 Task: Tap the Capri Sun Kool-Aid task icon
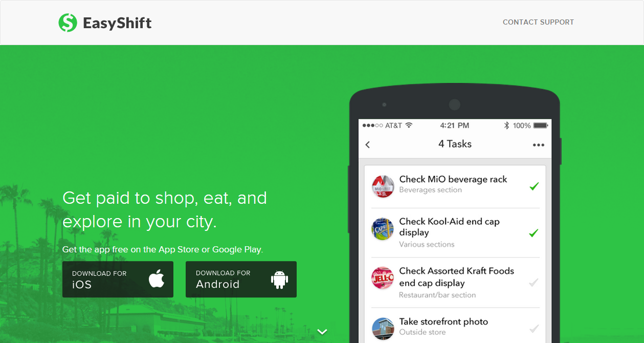[x=383, y=229]
